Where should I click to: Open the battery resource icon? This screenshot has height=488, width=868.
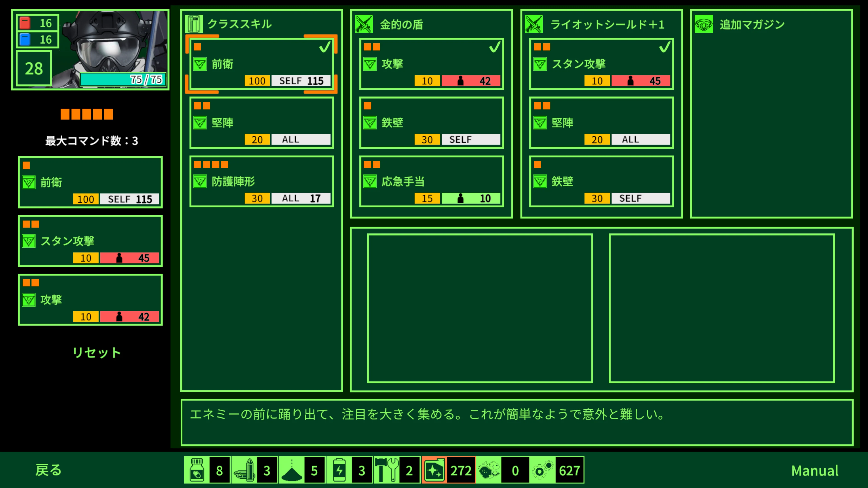[340, 470]
